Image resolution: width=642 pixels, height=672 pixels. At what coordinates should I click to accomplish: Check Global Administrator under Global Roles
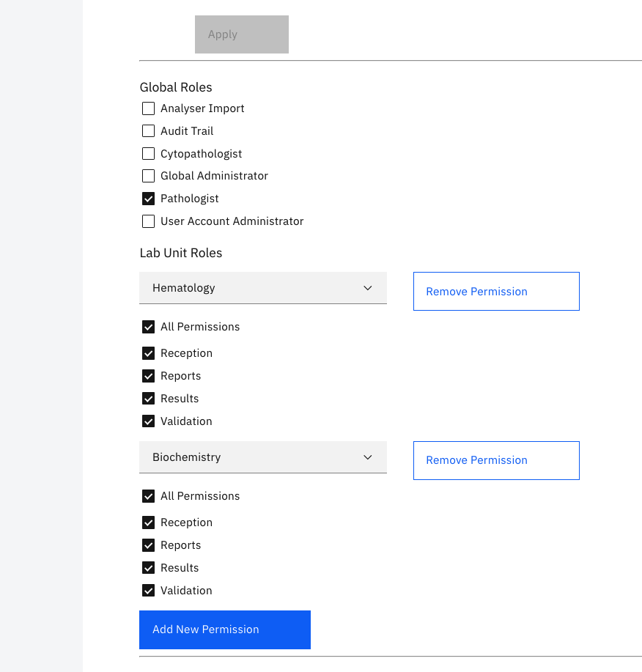[x=148, y=176]
